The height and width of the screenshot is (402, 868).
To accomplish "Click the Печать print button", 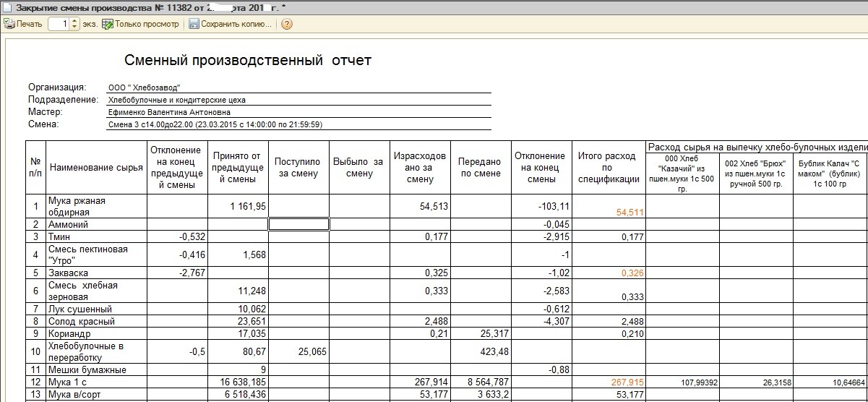I will (23, 24).
